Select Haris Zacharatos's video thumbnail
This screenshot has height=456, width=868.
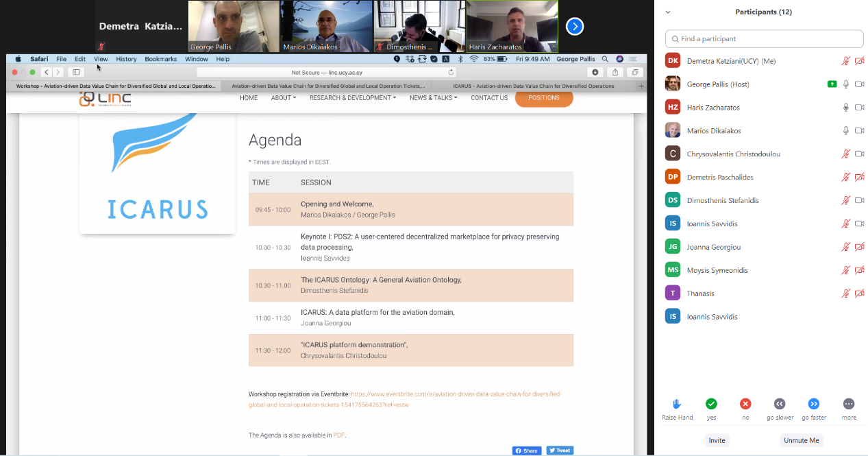coord(512,26)
